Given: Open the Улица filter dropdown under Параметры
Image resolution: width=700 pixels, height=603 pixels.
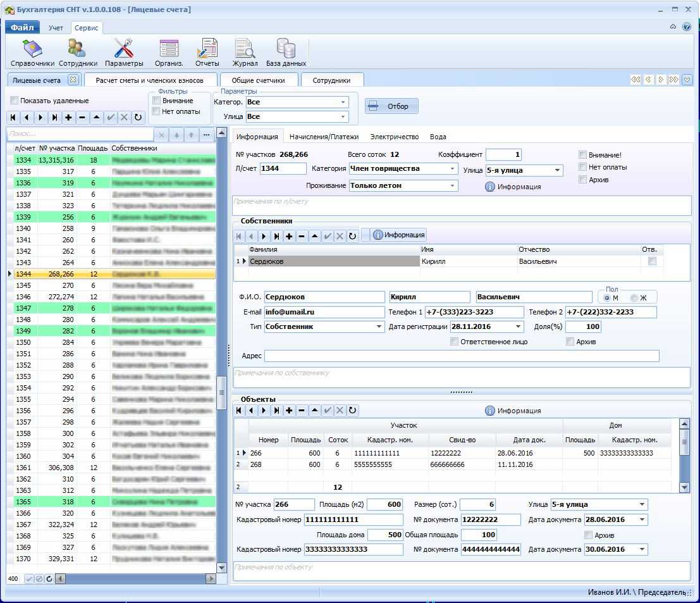Looking at the screenshot, I should 343,116.
